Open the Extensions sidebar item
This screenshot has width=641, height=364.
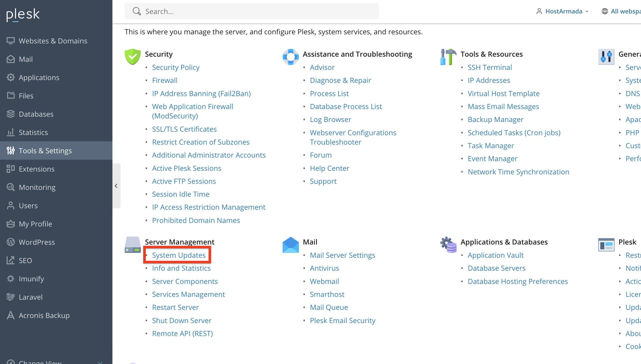click(56, 169)
